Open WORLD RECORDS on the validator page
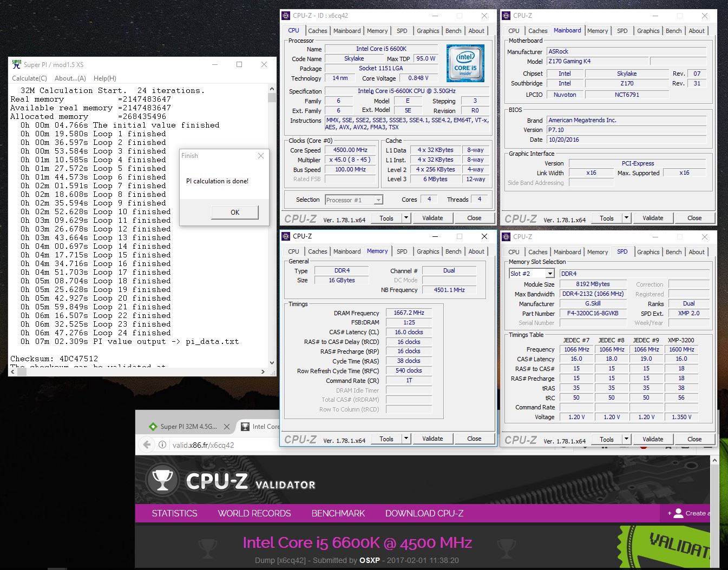 pos(254,513)
